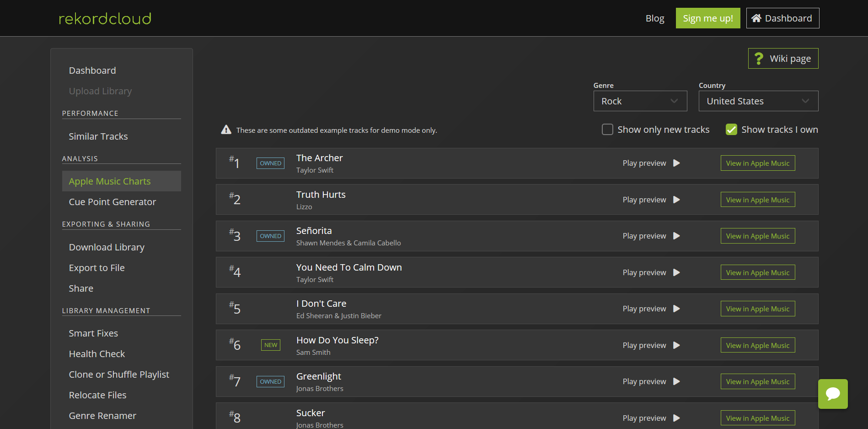Click the Sign me up! button
The width and height of the screenshot is (868, 429).
click(x=707, y=18)
